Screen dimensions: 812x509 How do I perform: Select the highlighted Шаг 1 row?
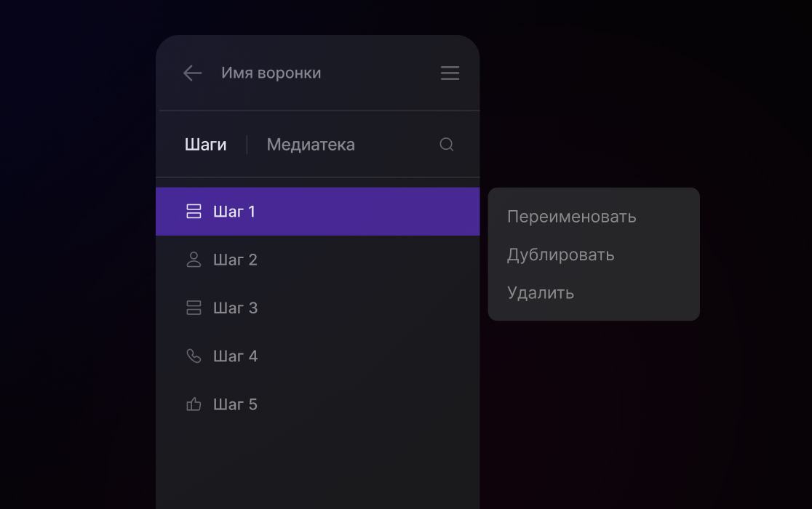point(318,212)
